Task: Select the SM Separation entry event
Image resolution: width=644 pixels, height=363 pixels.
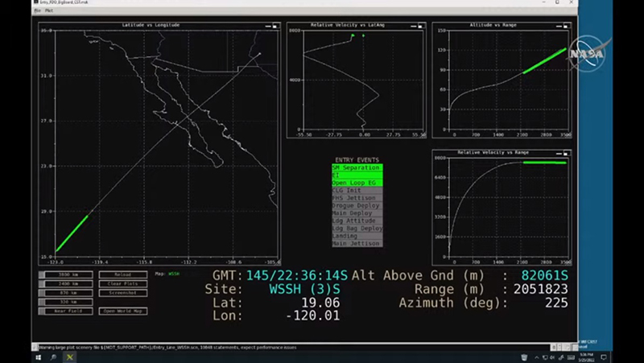Action: click(357, 167)
